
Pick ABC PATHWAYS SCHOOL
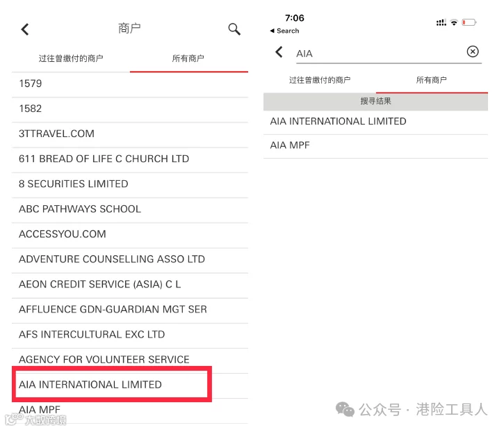pyautogui.click(x=130, y=209)
